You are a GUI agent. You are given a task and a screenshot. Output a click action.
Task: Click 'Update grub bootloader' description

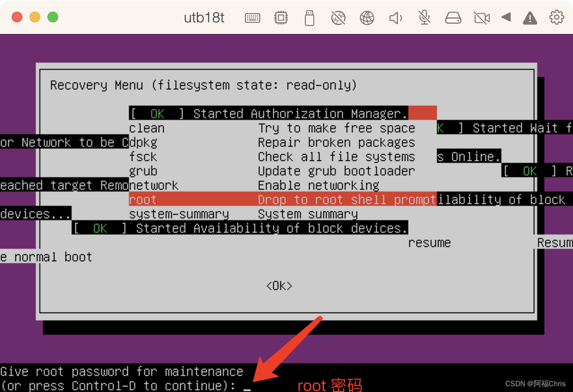coord(337,171)
